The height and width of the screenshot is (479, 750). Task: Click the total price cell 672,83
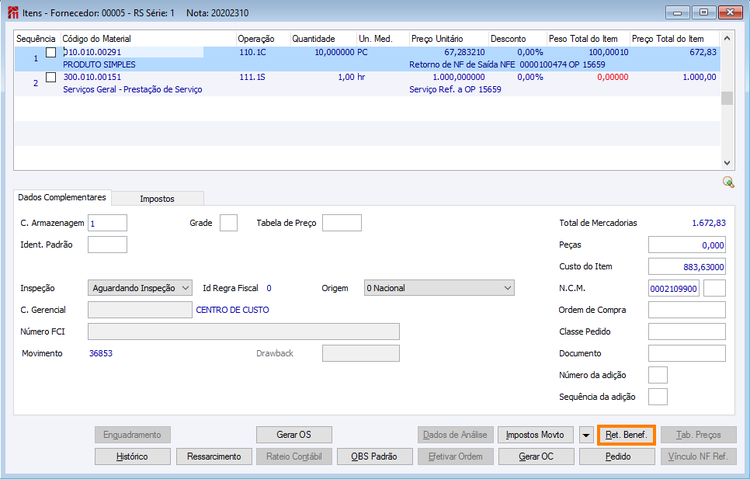(703, 52)
